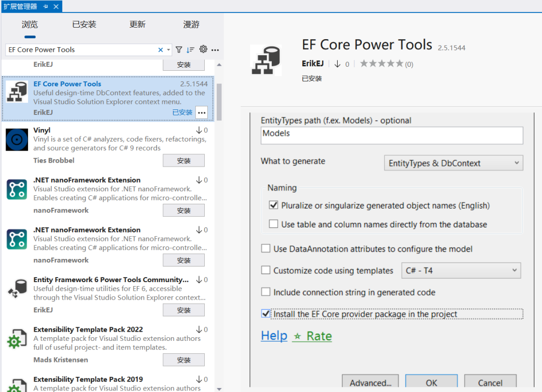Click the large EF Core Power Tools detail icon
Screen dimensions: 542x392
(265, 60)
